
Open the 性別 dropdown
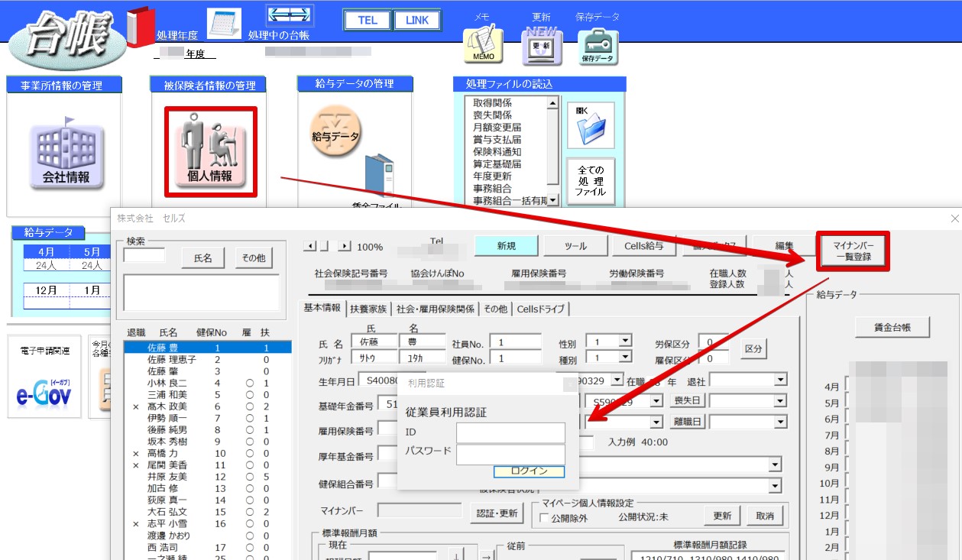[624, 341]
